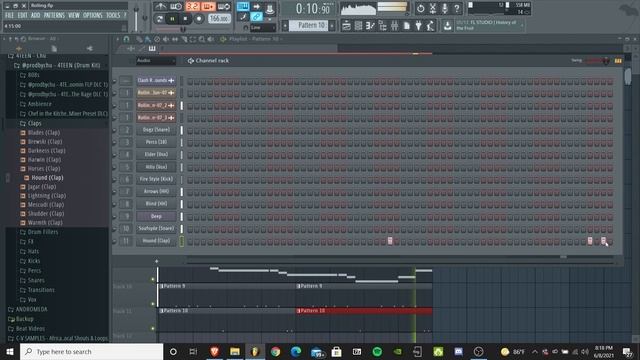Select the Hound (Clap) channel selector light
Screen dimensions: 640x360
(182, 241)
